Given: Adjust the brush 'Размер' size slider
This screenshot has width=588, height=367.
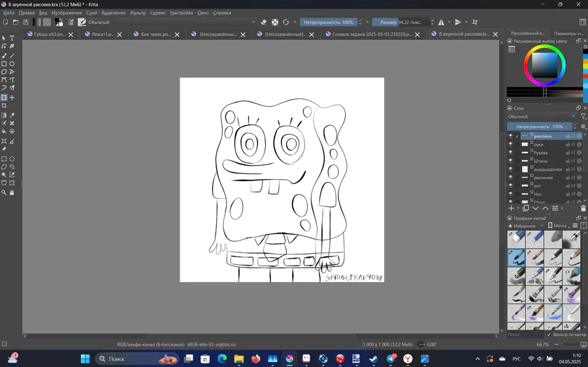Looking at the screenshot, I should (400, 22).
